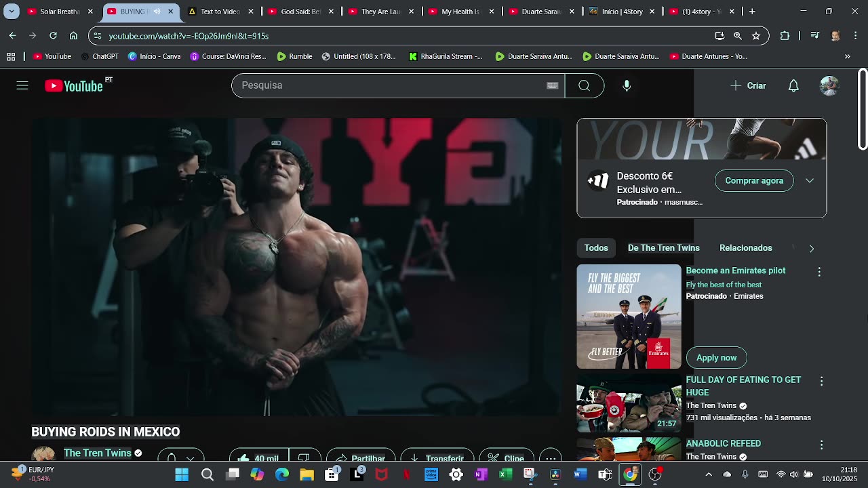Switch to the God Said tab
The image size is (868, 488).
[300, 12]
